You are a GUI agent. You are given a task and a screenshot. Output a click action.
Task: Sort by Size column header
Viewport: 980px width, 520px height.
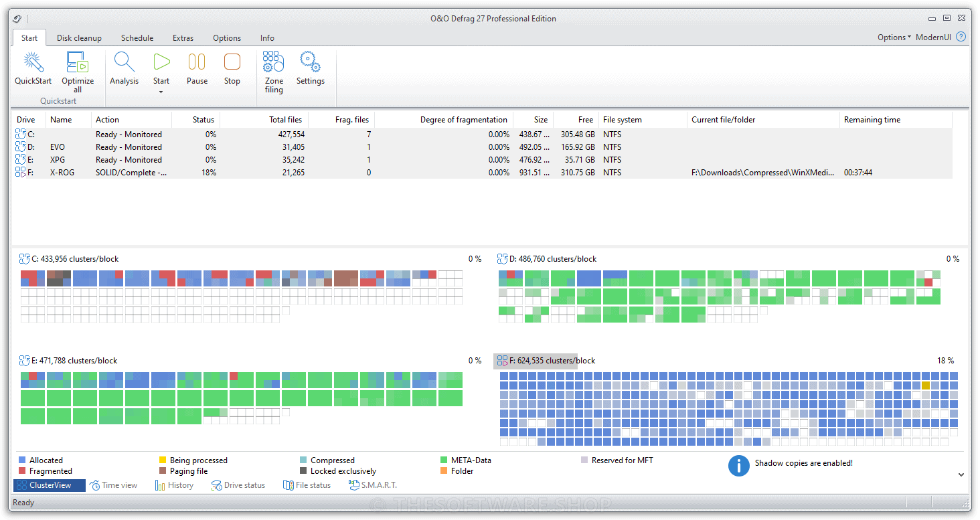tap(533, 120)
